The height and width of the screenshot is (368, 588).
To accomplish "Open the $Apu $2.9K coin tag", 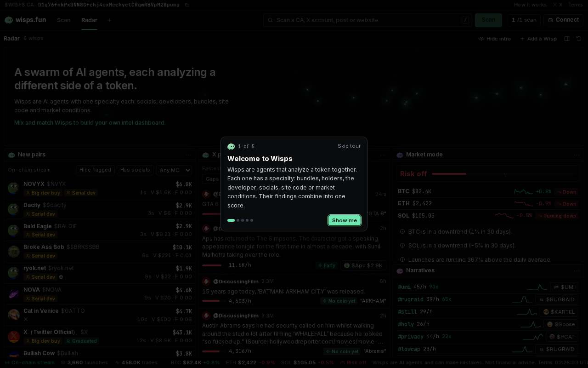I will point(363,265).
